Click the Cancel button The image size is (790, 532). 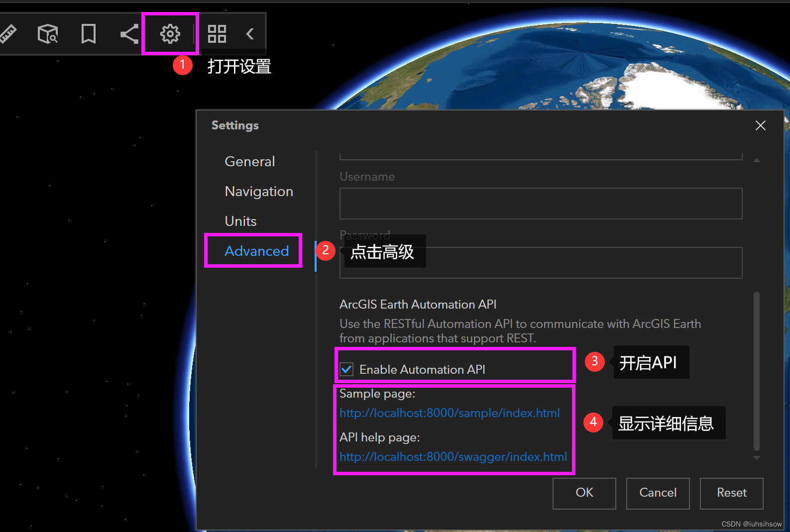pos(658,493)
